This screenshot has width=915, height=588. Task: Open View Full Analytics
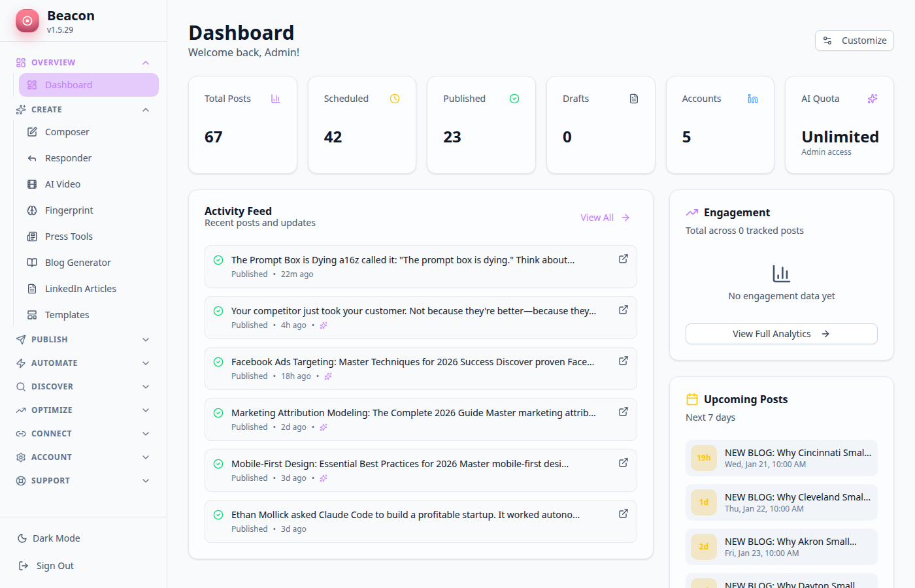coord(781,333)
